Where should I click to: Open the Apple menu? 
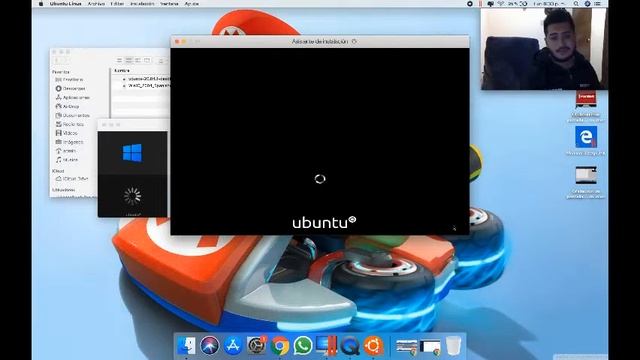(x=41, y=4)
